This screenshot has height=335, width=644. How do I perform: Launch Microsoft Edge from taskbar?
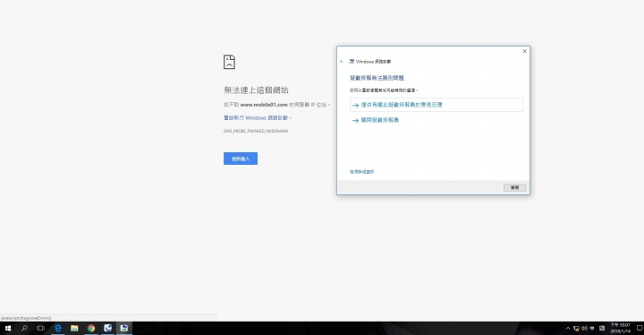[58, 328]
